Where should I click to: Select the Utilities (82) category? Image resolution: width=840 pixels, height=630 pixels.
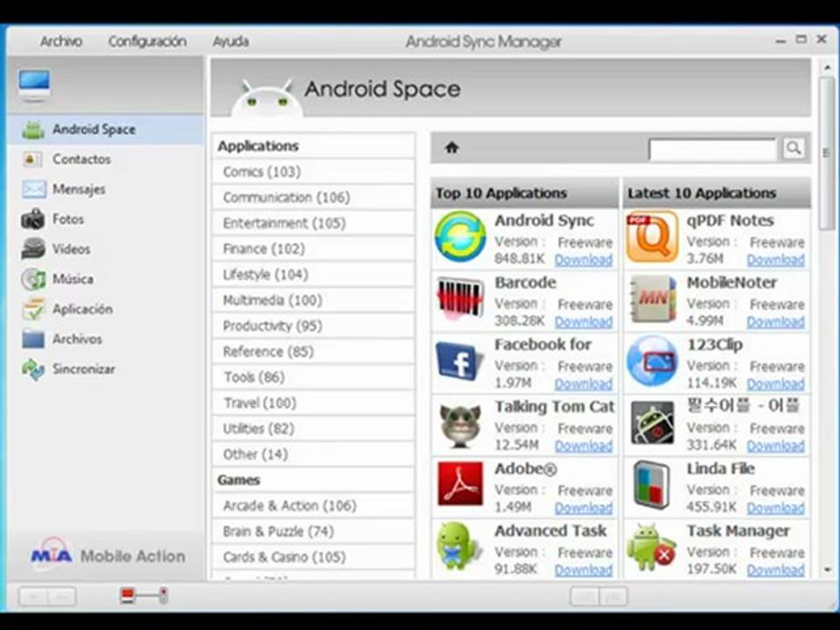[x=313, y=429]
